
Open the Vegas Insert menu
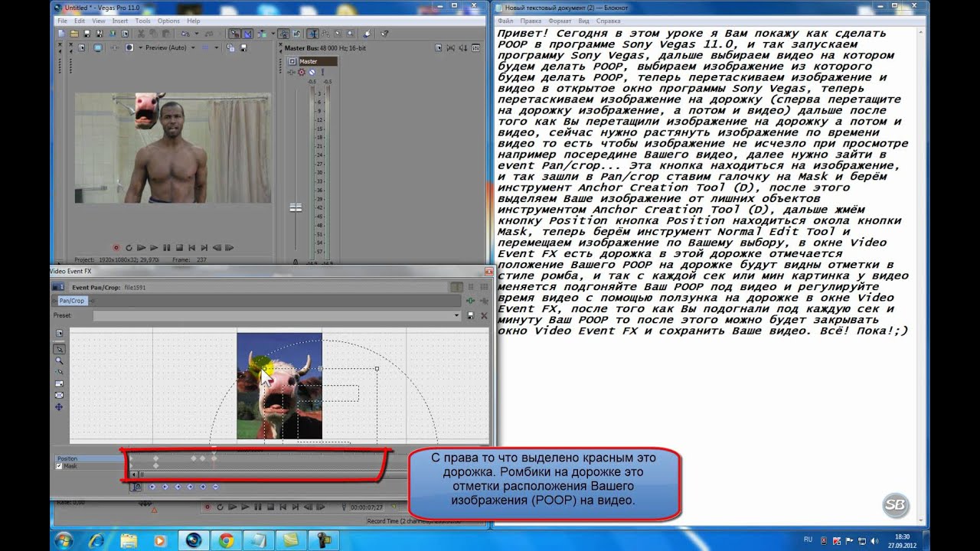120,21
